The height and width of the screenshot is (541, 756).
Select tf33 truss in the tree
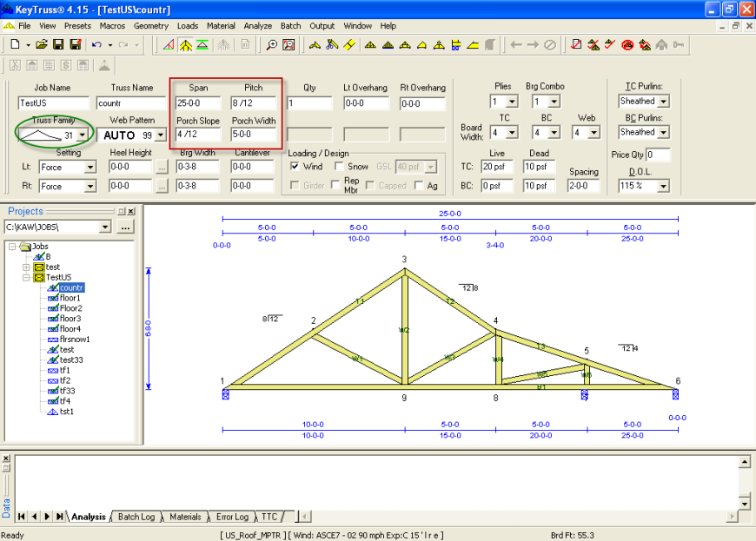(68, 391)
